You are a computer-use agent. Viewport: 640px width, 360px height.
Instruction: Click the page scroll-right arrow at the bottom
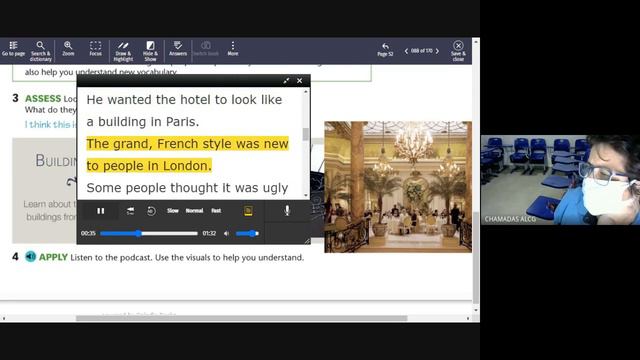pyautogui.click(x=468, y=318)
